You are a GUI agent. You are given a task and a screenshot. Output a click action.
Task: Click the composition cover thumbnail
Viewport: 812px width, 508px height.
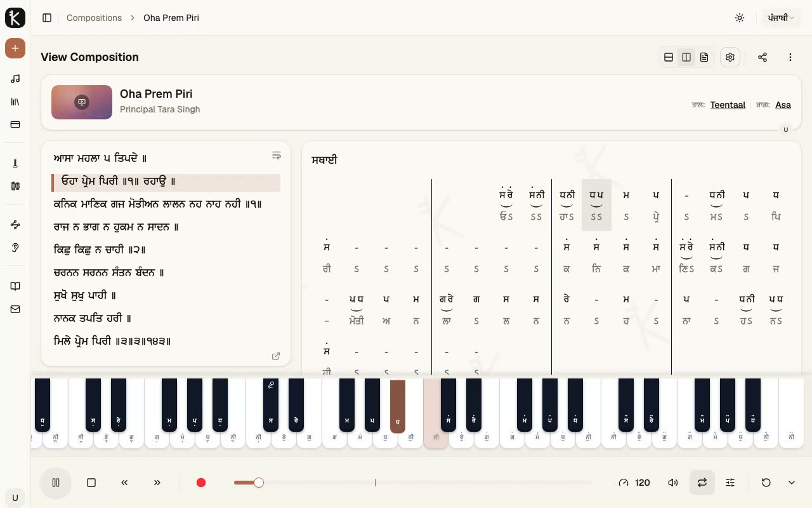point(82,102)
